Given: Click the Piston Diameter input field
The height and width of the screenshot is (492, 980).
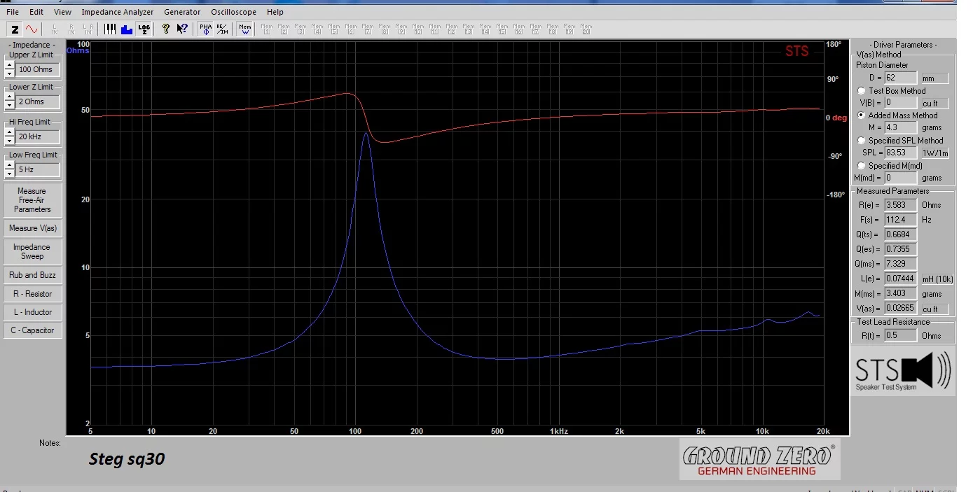Looking at the screenshot, I should pos(900,78).
